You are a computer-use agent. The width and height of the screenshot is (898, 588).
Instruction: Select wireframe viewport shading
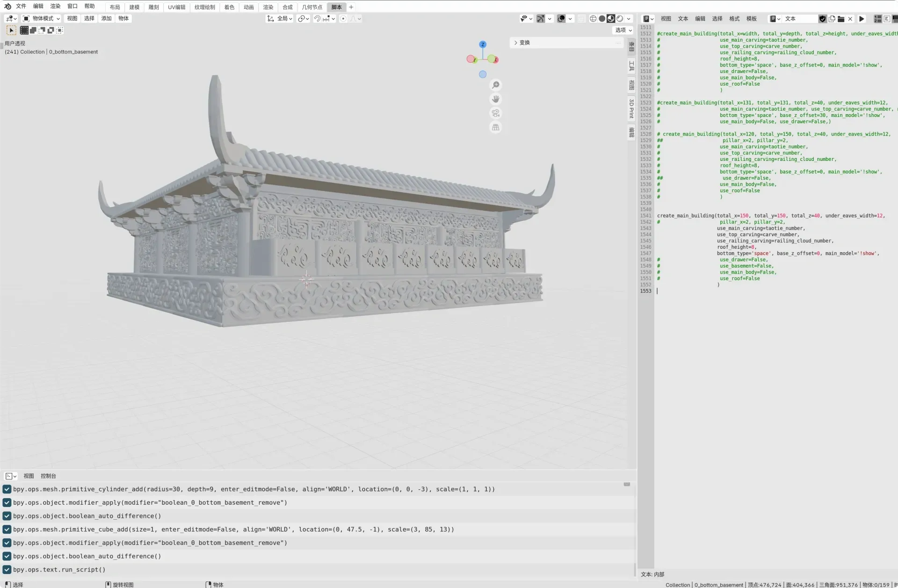coord(593,19)
